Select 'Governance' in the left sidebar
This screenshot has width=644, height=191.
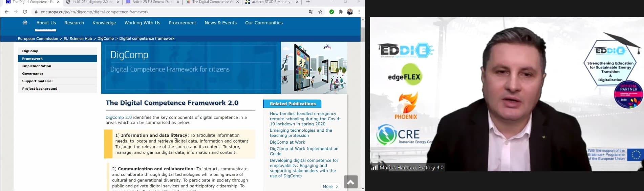pyautogui.click(x=58, y=73)
